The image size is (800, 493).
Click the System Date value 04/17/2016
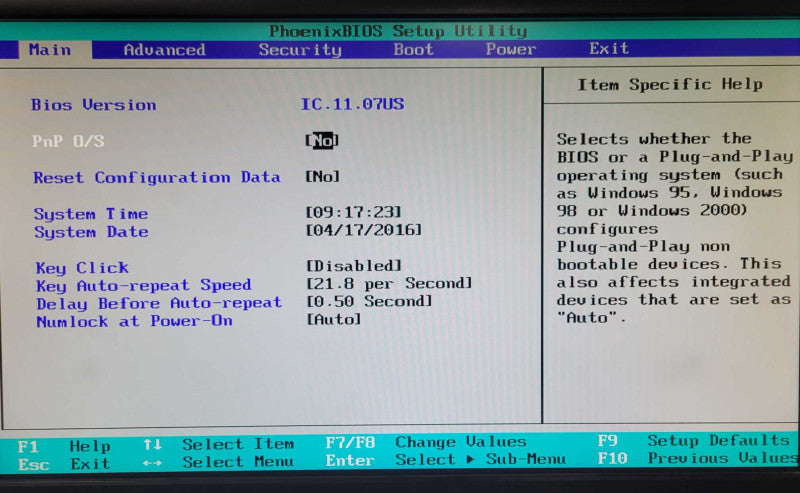click(364, 230)
